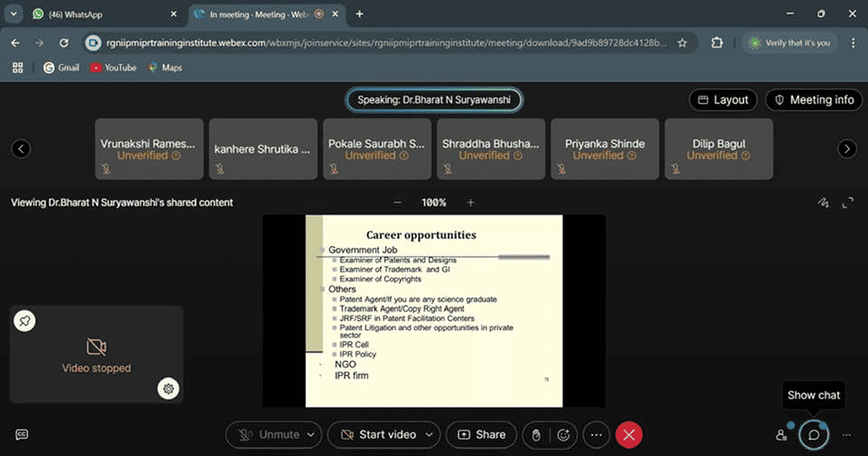Image resolution: width=868 pixels, height=456 pixels.
Task: Click Unverified info icon for Vrunakshi
Action: click(176, 156)
